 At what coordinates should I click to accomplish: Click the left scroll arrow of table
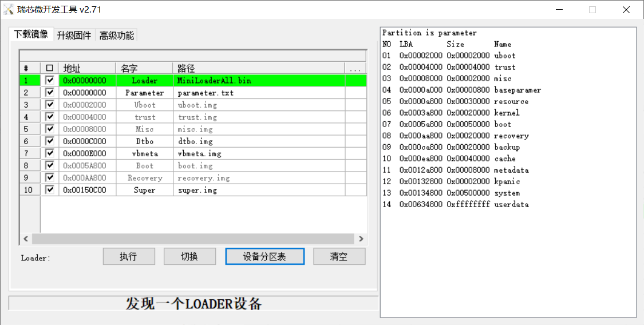[25, 239]
